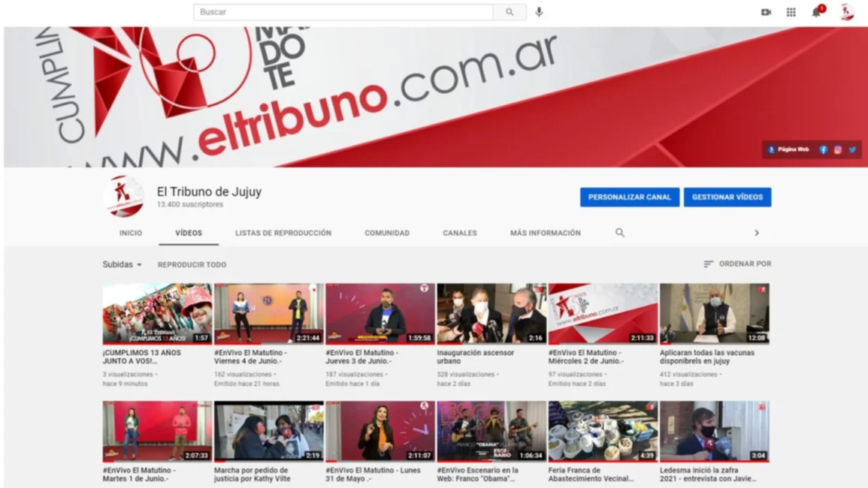The width and height of the screenshot is (868, 488).
Task: Open Matutino Viernes 4 de Junio thumbnail
Action: click(269, 314)
